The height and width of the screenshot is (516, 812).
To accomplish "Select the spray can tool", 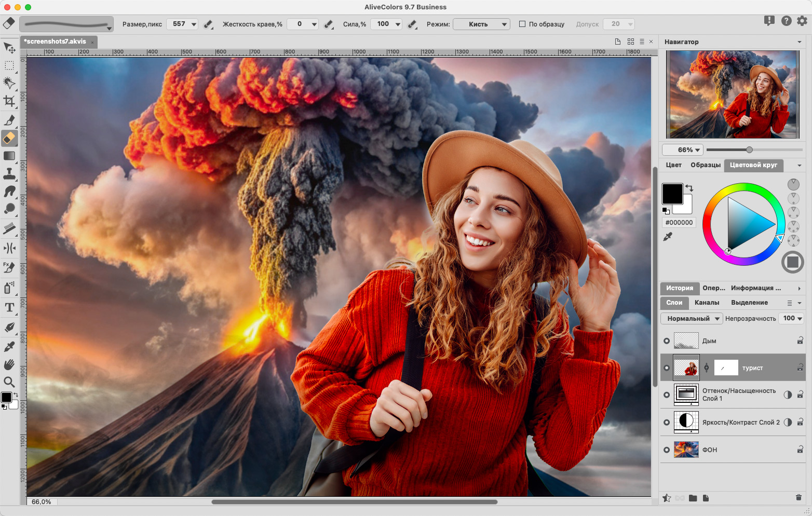I will tap(9, 288).
